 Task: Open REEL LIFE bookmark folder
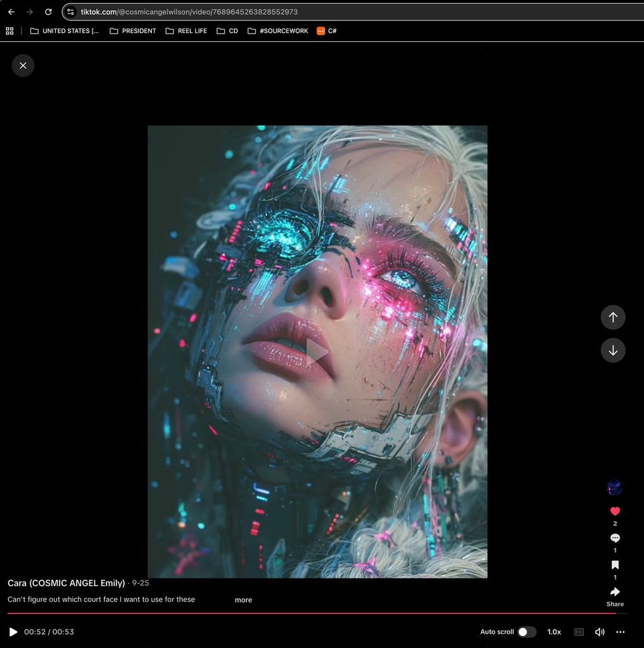point(186,31)
